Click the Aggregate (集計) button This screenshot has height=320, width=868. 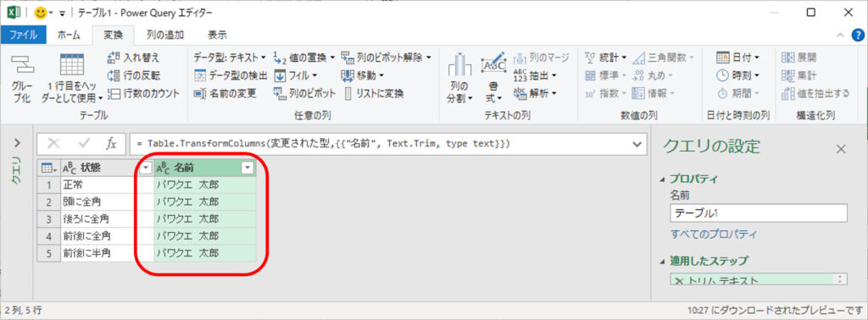(x=798, y=75)
